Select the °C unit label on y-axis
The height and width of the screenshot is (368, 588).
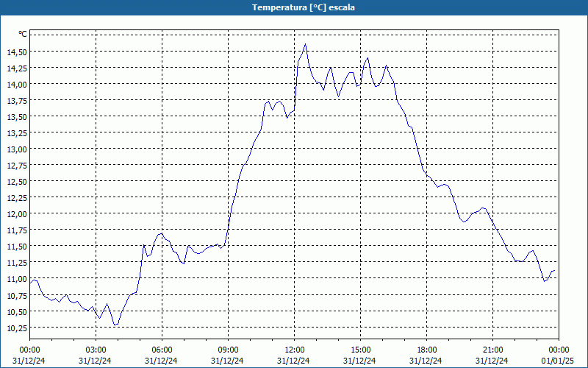(x=23, y=34)
